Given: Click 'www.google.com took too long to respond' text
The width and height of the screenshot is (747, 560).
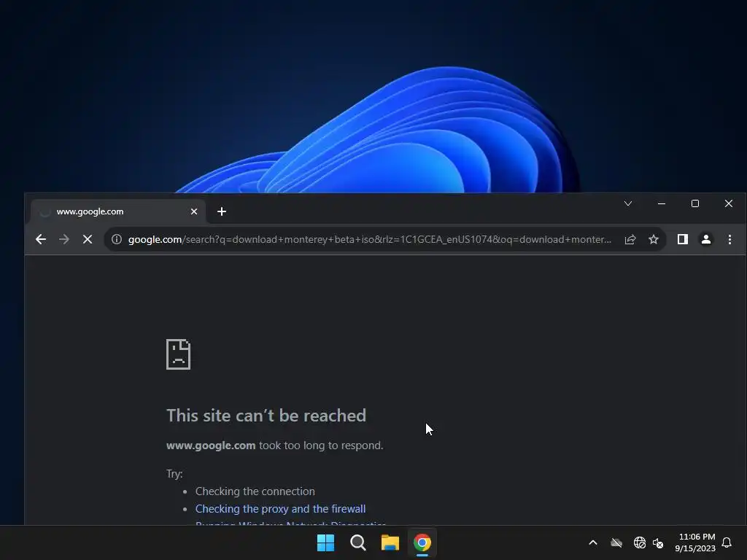Looking at the screenshot, I should click(x=275, y=446).
